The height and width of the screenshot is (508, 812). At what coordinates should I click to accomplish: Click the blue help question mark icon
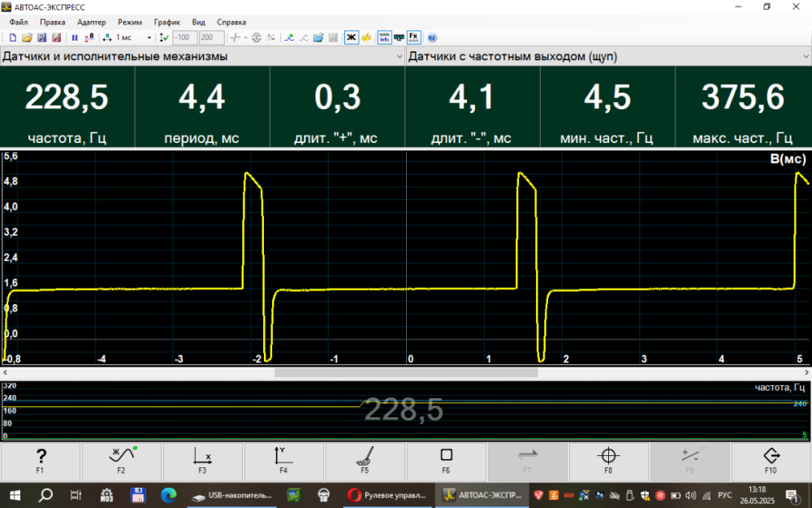pos(432,37)
